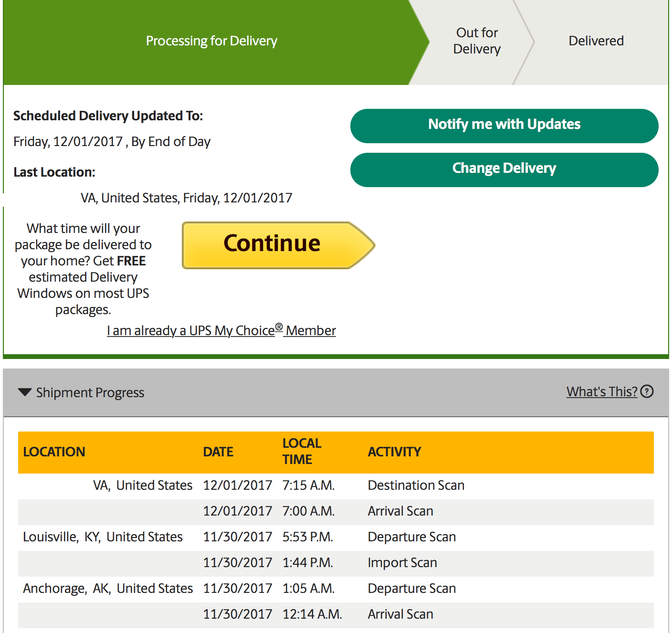Click Notify me with Updates button
Screen dimensions: 672x633
click(504, 126)
